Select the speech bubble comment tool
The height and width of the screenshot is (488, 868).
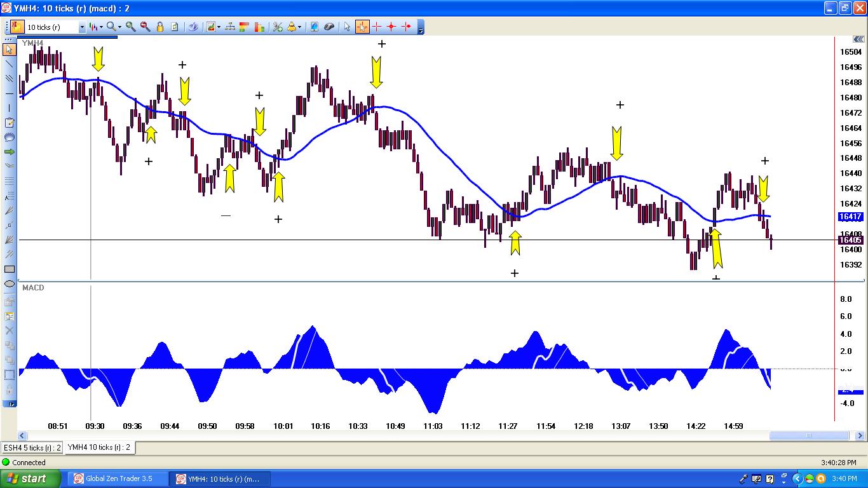point(10,137)
